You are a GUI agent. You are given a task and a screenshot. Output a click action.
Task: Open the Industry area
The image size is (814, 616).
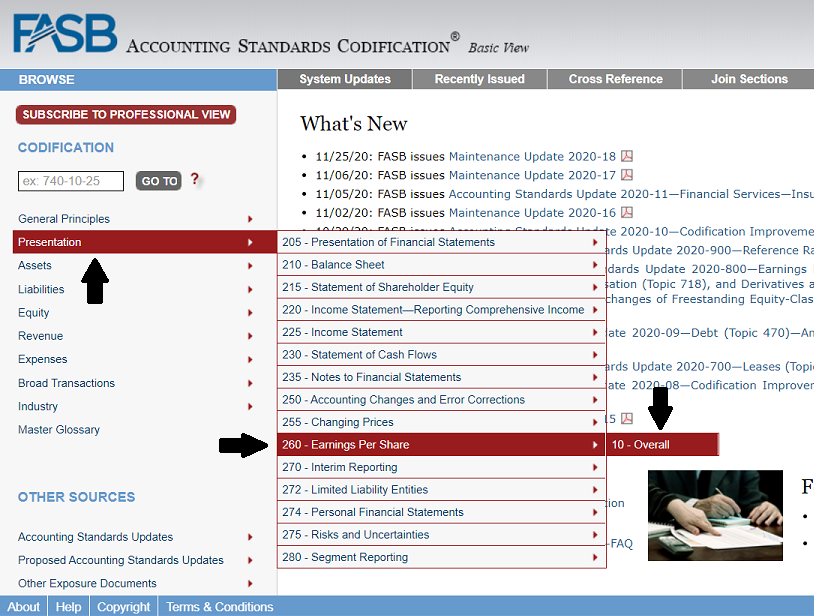[x=38, y=406]
